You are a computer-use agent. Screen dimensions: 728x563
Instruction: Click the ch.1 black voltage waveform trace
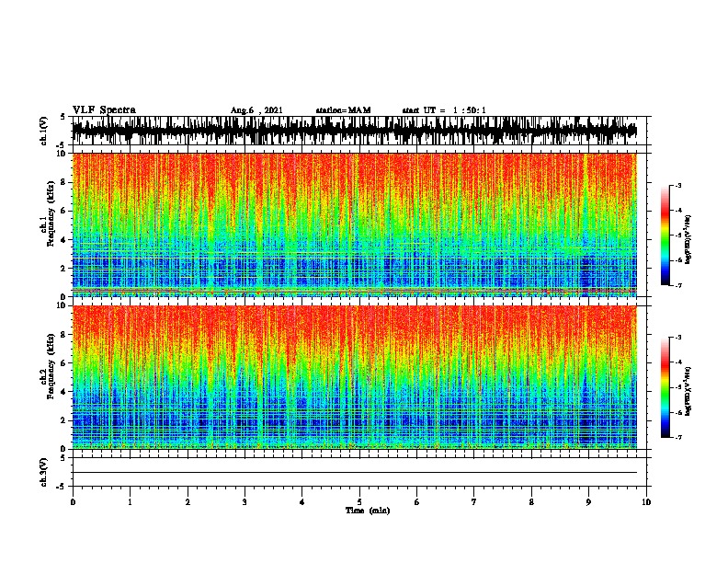(x=354, y=131)
